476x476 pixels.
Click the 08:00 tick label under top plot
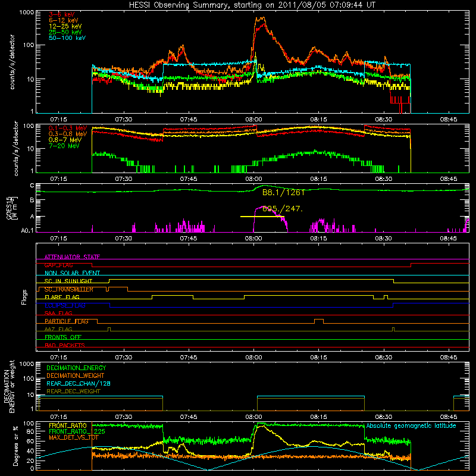(253, 120)
